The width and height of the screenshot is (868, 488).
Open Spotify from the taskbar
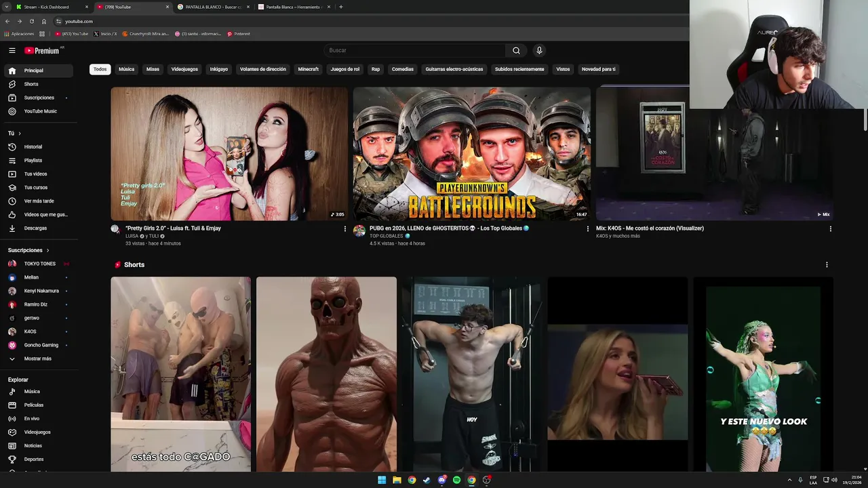[x=456, y=480]
